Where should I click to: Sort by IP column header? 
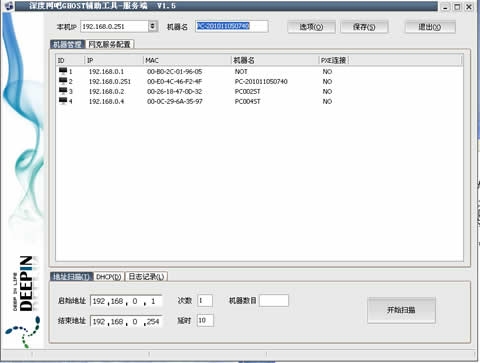[114, 60]
